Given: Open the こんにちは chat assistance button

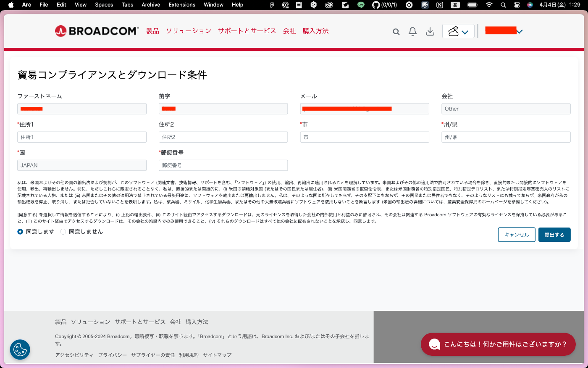Looking at the screenshot, I should click(498, 344).
